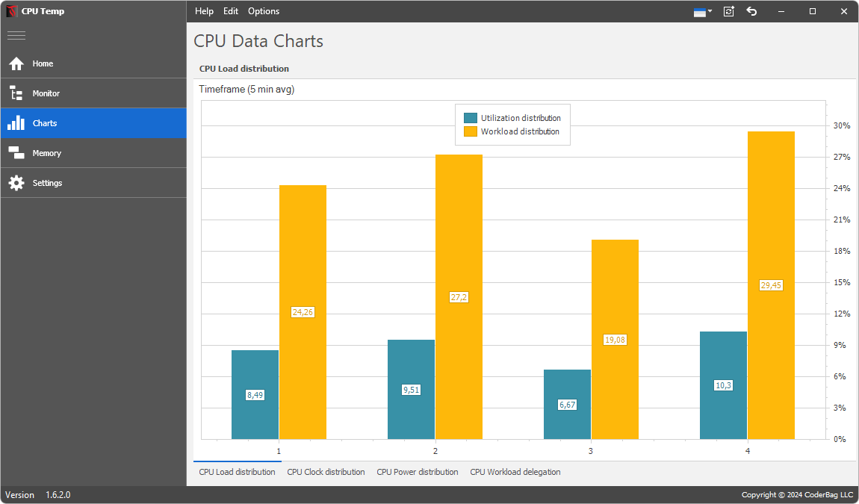859x504 pixels.
Task: Click the Settings gear icon
Action: pos(16,183)
